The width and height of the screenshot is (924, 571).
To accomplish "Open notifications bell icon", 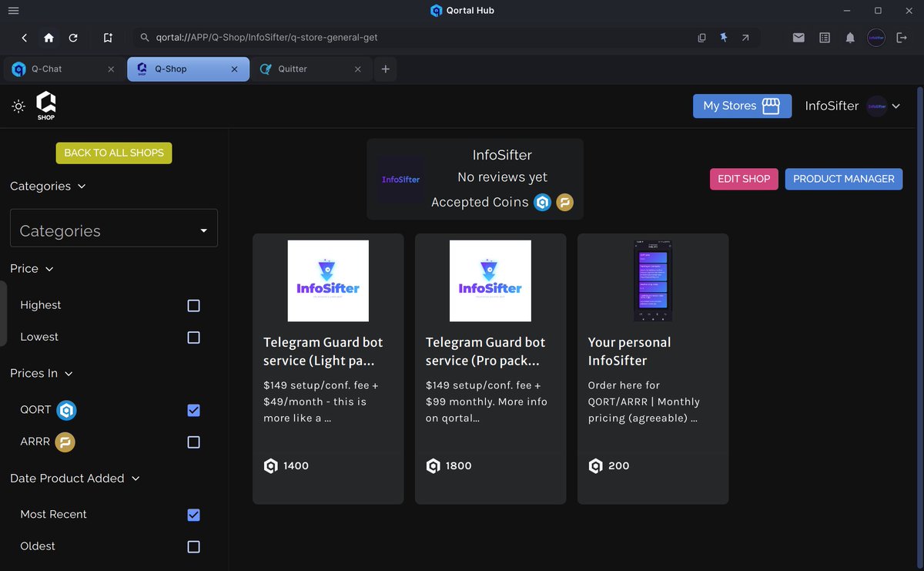I will 850,38.
